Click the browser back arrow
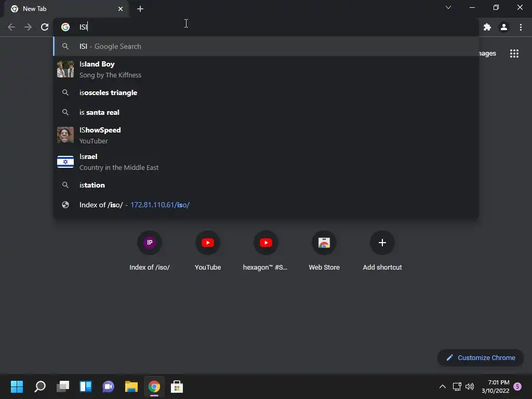The height and width of the screenshot is (399, 532). [x=11, y=27]
